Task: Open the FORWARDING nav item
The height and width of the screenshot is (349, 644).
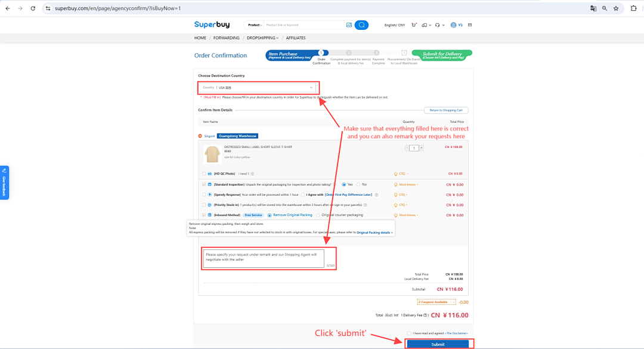Action: tap(227, 38)
